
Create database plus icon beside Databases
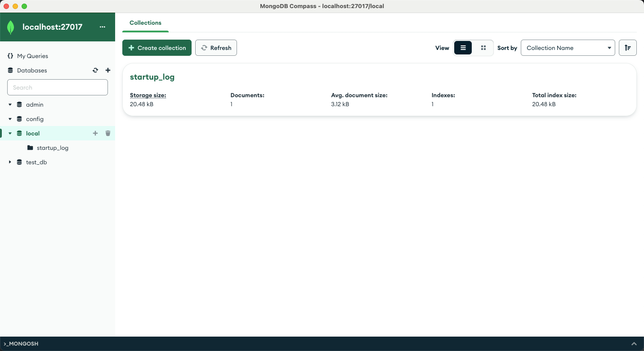coord(108,71)
